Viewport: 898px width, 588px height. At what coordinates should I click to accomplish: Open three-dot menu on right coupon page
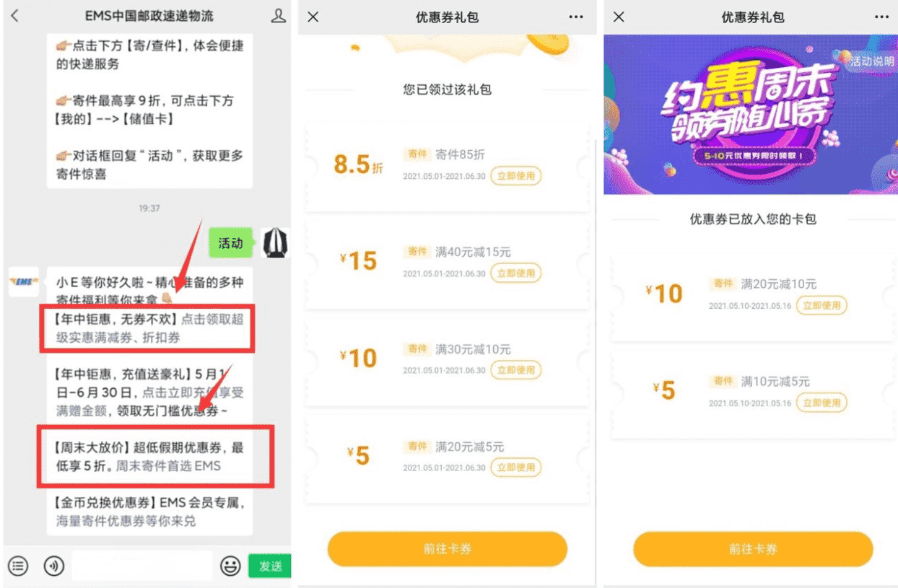point(881,17)
